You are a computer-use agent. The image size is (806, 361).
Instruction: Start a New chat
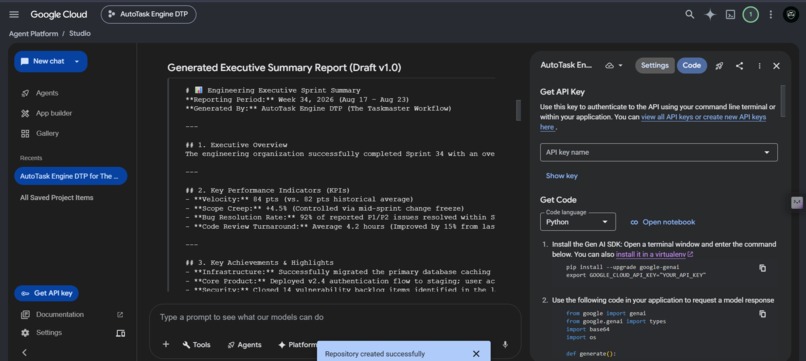pyautogui.click(x=44, y=61)
